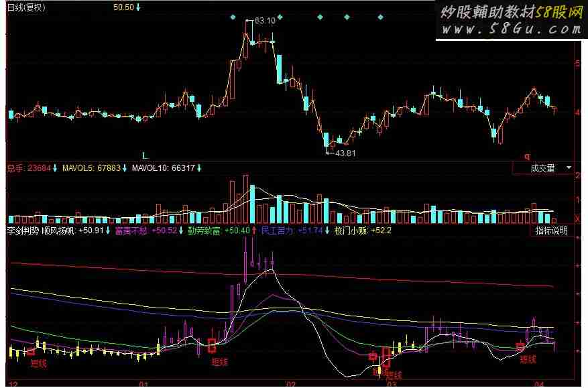
Task: Click the 短线 signal label above date 12
Action: (38, 363)
